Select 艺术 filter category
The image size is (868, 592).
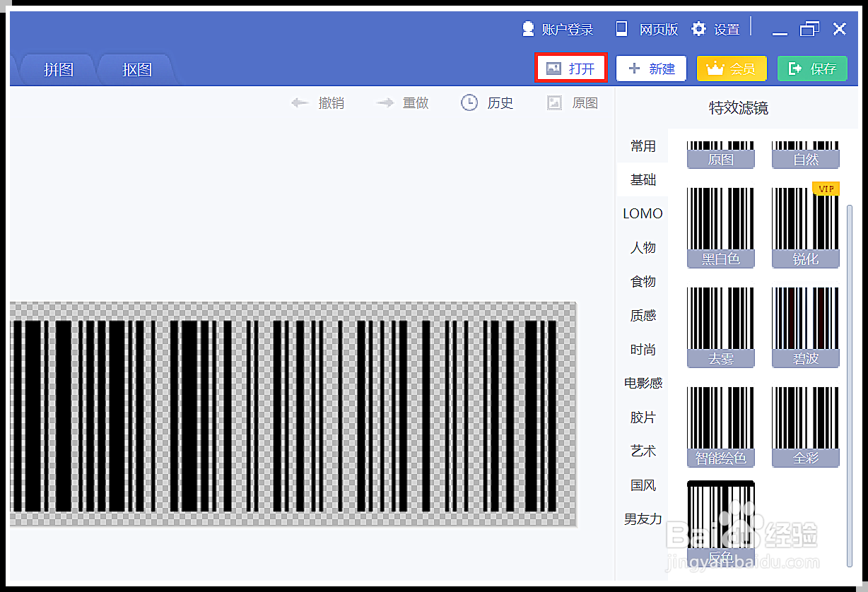click(643, 451)
